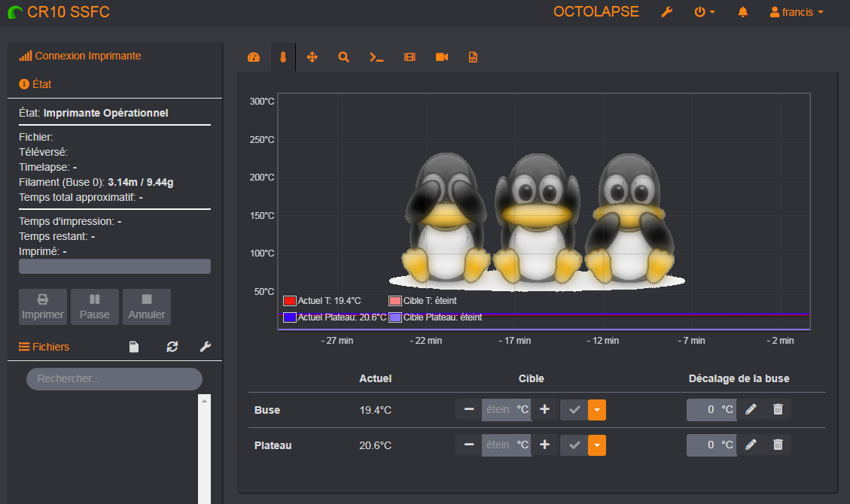
Task: Click the SD card icon in Fichiers
Action: click(134, 347)
